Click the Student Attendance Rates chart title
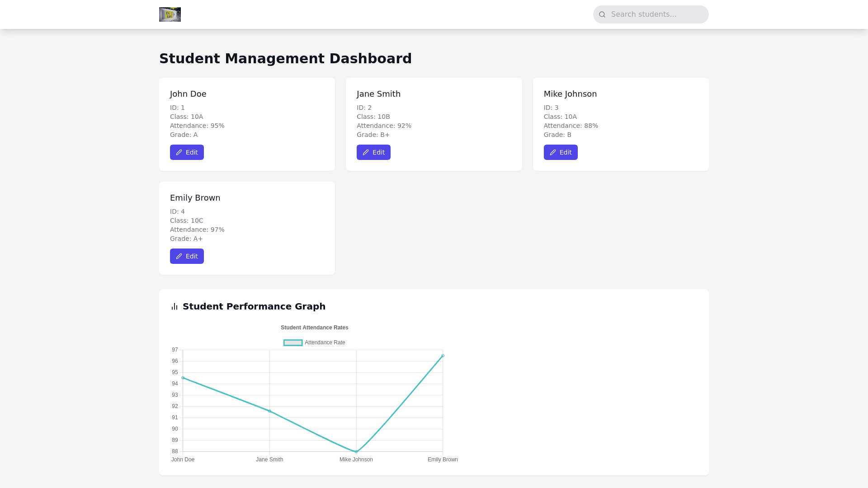This screenshot has width=868, height=488. pos(314,328)
